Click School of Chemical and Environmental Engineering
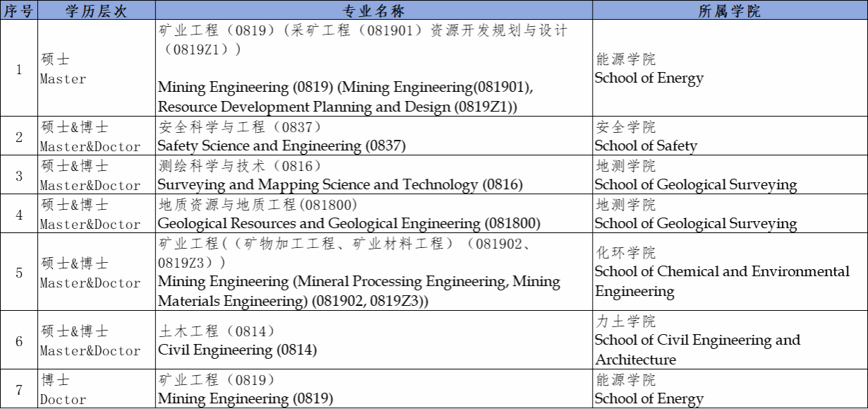The image size is (868, 409). click(721, 272)
